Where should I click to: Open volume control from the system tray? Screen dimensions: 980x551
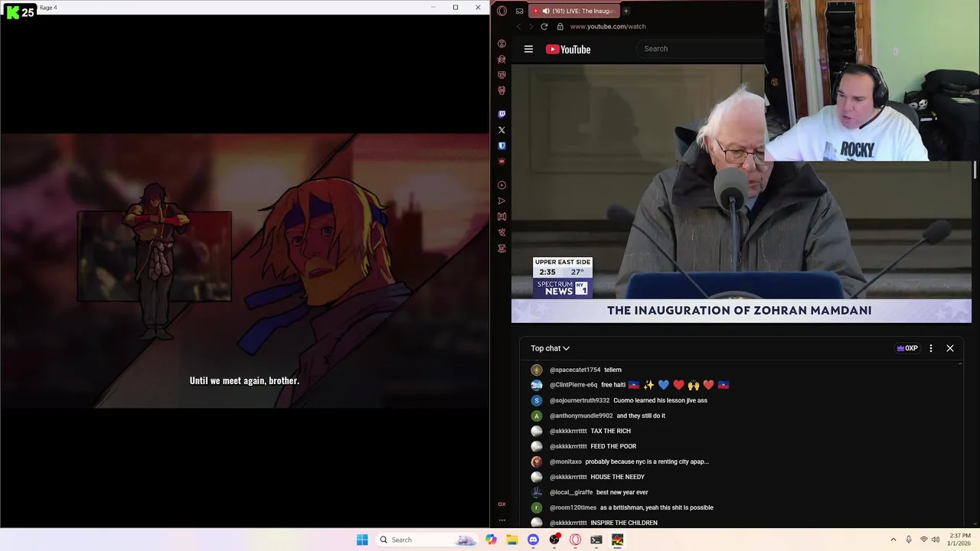point(936,540)
